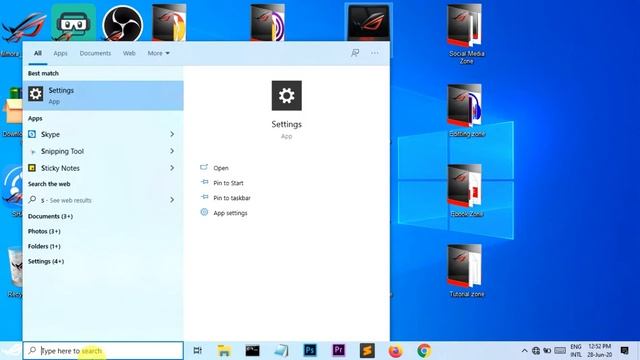Launch Firefox from the taskbar
This screenshot has width=640, height=360.
point(395,351)
